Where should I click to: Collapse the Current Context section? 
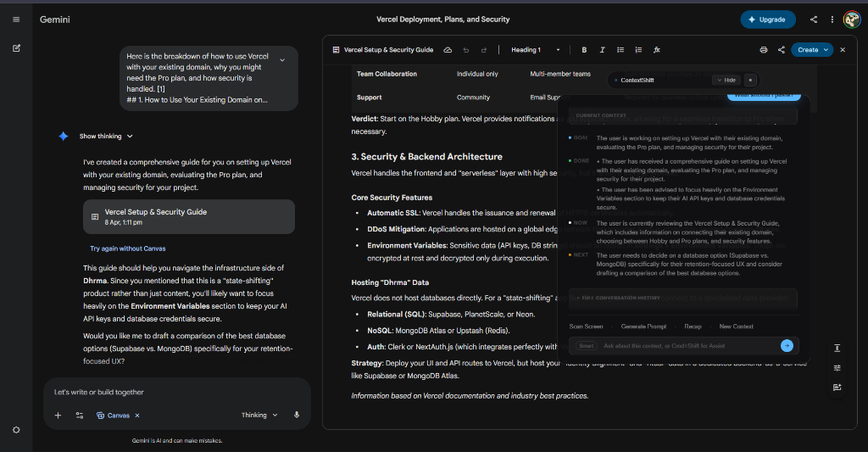[683, 116]
